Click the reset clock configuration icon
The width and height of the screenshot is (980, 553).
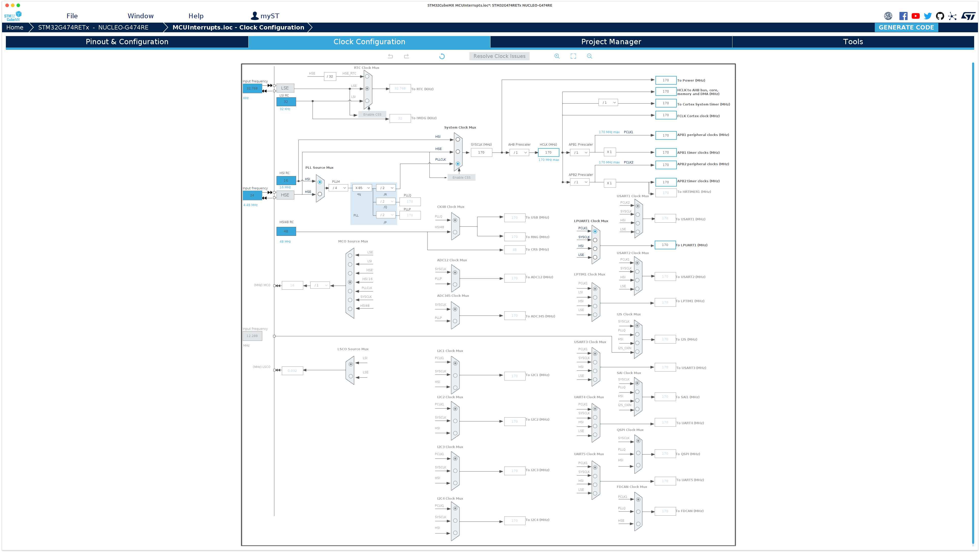coord(442,56)
